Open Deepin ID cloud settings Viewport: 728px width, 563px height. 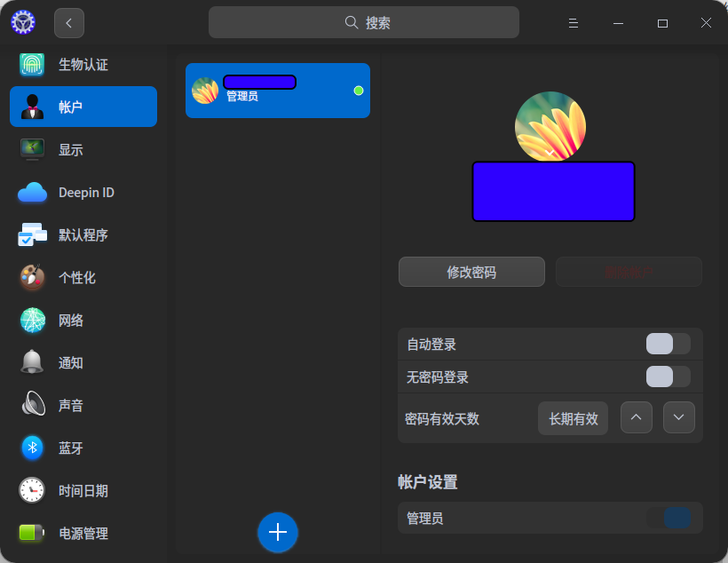pyautogui.click(x=32, y=192)
